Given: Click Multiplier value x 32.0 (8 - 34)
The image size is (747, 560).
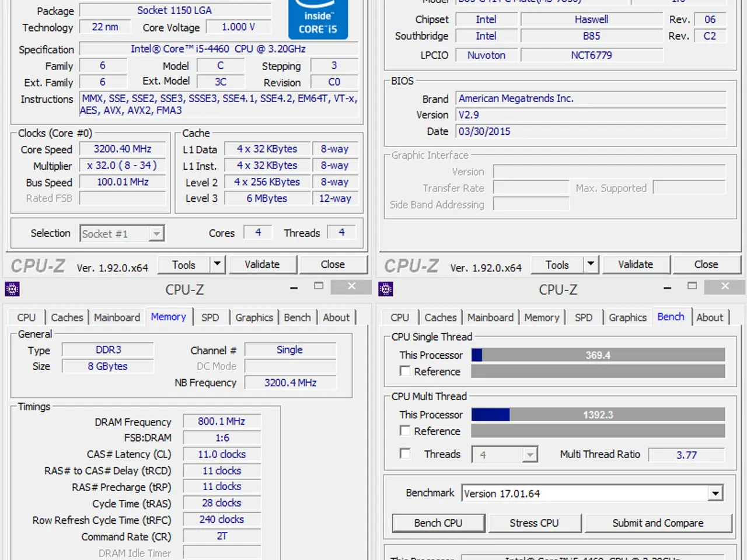Looking at the screenshot, I should [123, 165].
